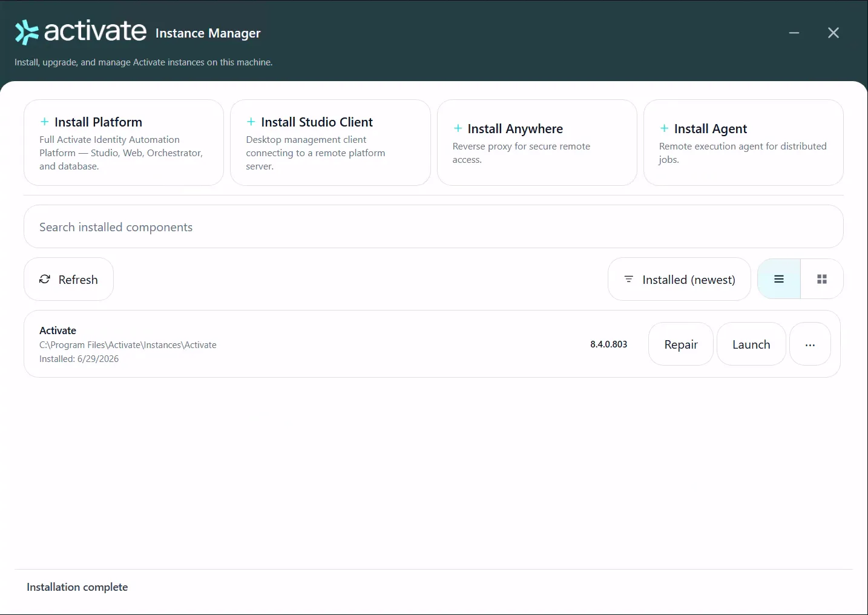
Task: Open the Install Agent card
Action: (743, 143)
